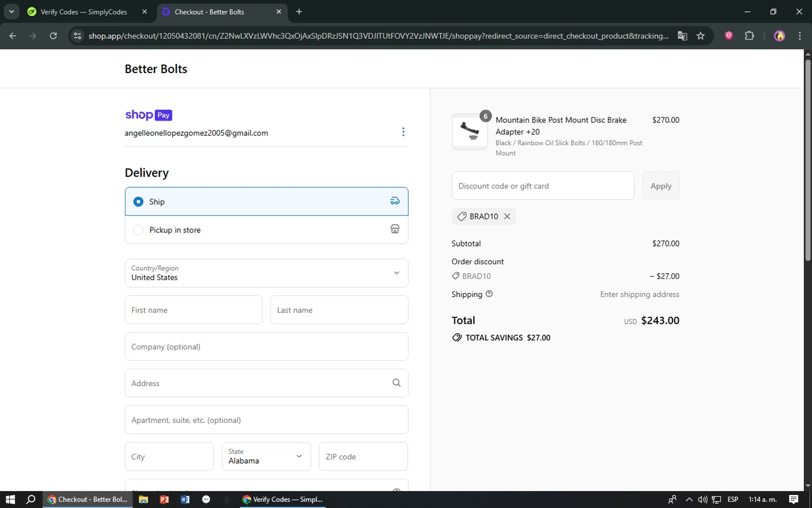
Task: Click the ZIP code field
Action: click(x=363, y=457)
